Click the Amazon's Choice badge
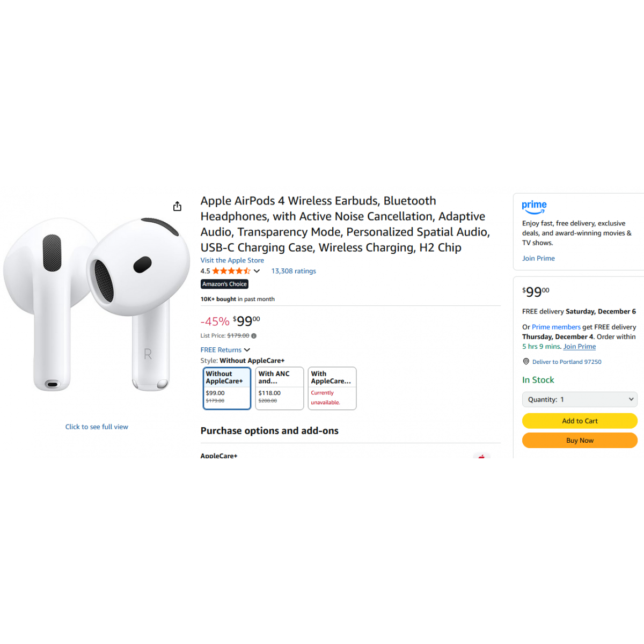Screen dimensions: 644x644 (x=224, y=284)
